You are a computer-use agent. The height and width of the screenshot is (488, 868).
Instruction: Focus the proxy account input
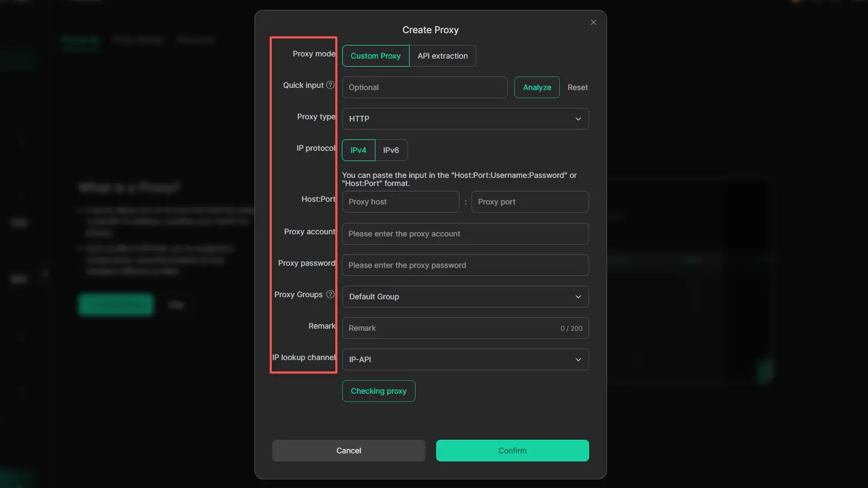(465, 234)
